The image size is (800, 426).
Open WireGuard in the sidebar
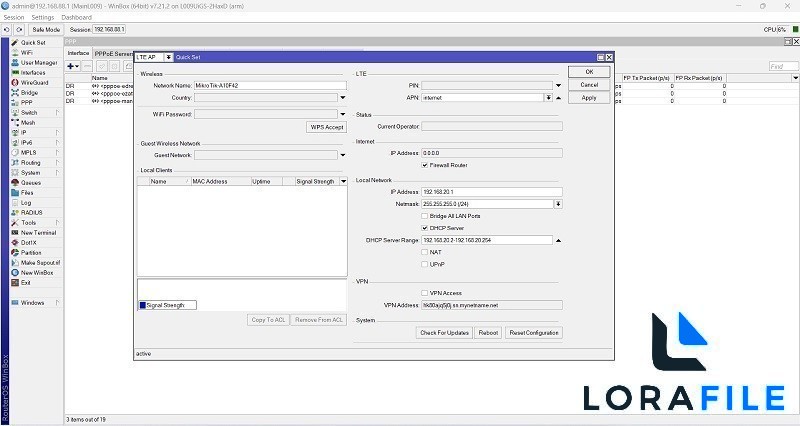tap(34, 83)
